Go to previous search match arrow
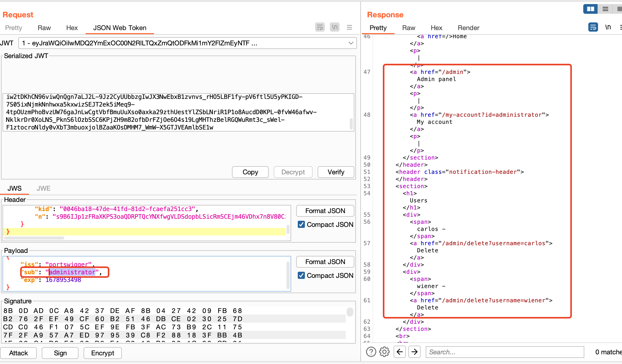The height and width of the screenshot is (364, 622). 399,352
